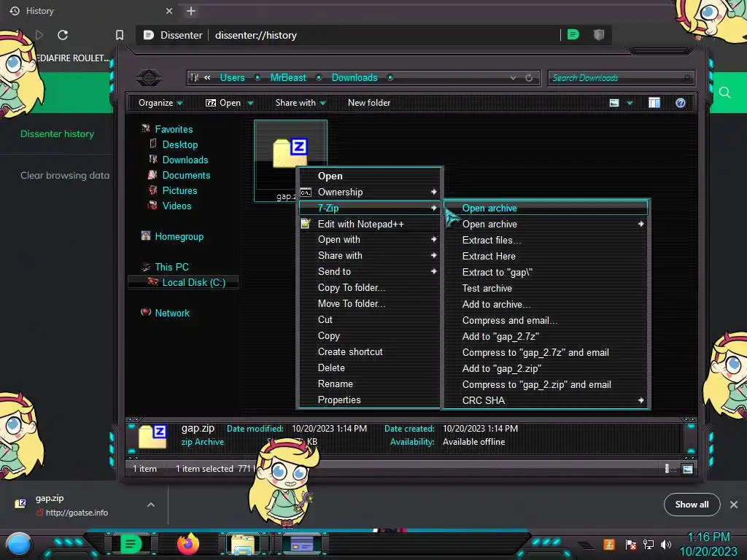The width and height of the screenshot is (747, 560).
Task: Open gap.zip download item chevron menu
Action: click(x=151, y=505)
